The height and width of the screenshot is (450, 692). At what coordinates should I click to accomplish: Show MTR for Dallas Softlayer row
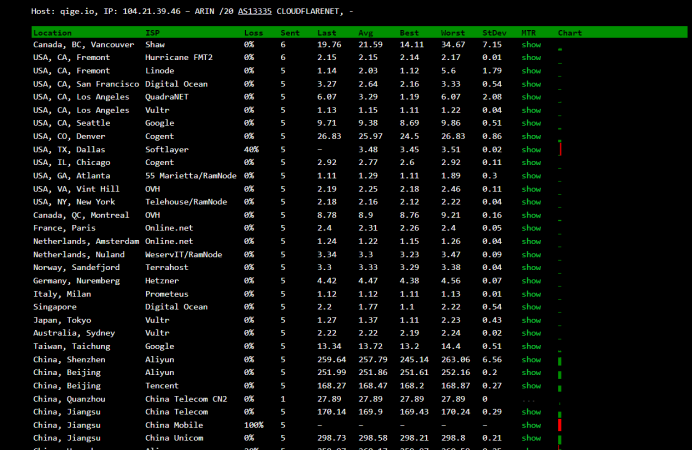click(x=531, y=150)
